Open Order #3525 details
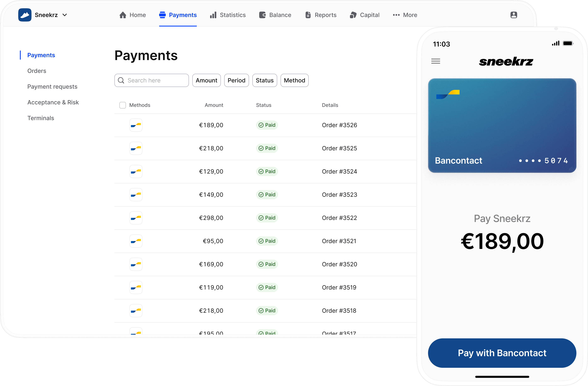Screen dimensions: 588x386 tap(339, 148)
